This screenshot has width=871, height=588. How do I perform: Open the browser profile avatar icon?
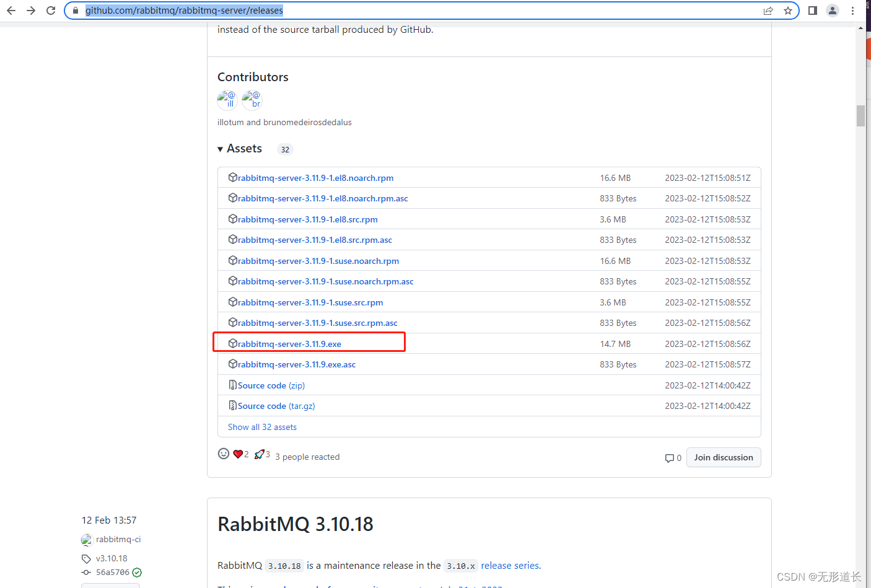click(833, 11)
